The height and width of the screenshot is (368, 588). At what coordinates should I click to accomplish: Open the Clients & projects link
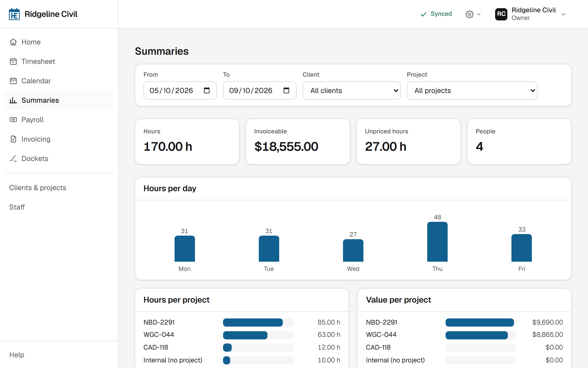tap(38, 188)
